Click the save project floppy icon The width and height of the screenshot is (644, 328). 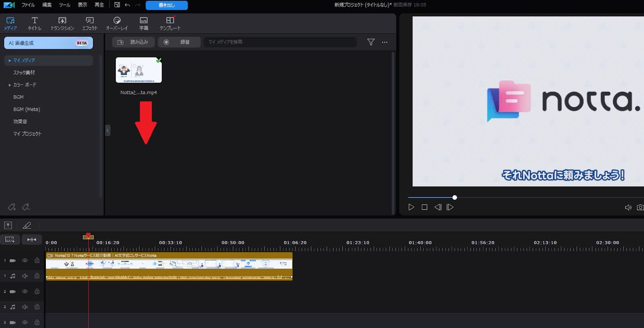pyautogui.click(x=117, y=5)
